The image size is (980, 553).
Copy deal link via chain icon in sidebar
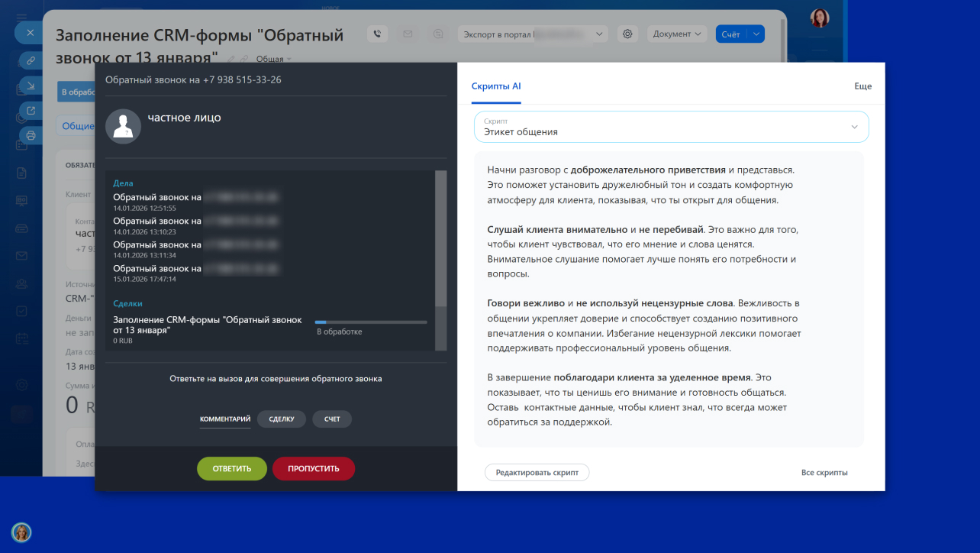pyautogui.click(x=31, y=59)
